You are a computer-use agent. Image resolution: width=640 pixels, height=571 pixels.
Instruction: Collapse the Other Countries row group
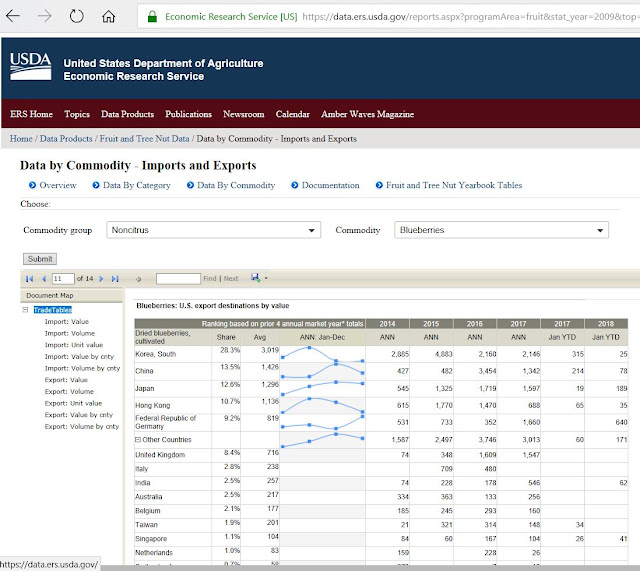(138, 440)
